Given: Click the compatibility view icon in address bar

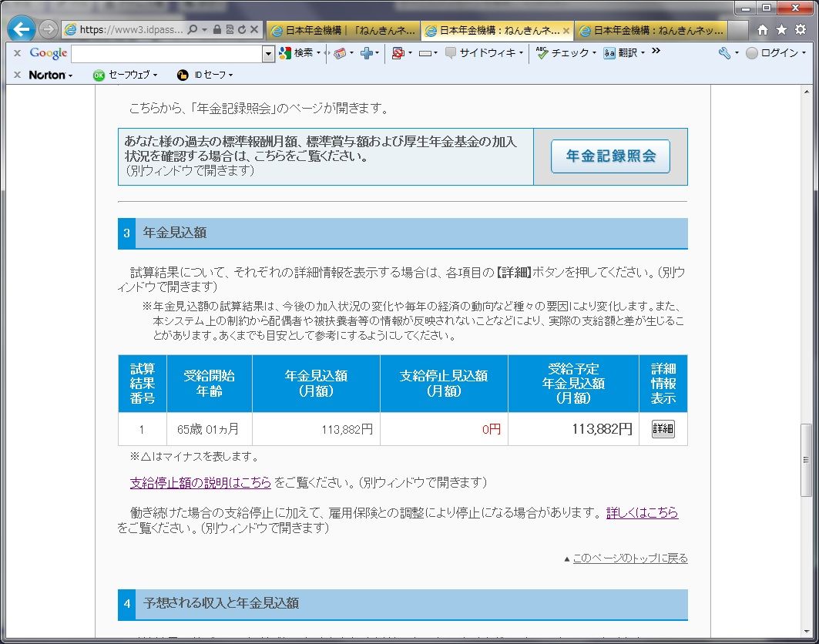Looking at the screenshot, I should 230,29.
